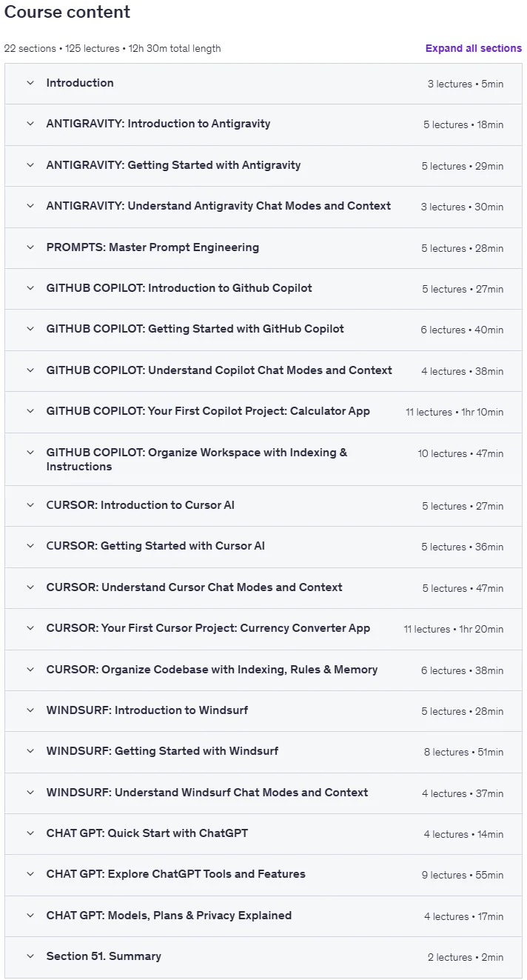
Task: Select Getting Started with Cursor AI section
Action: tap(263, 547)
